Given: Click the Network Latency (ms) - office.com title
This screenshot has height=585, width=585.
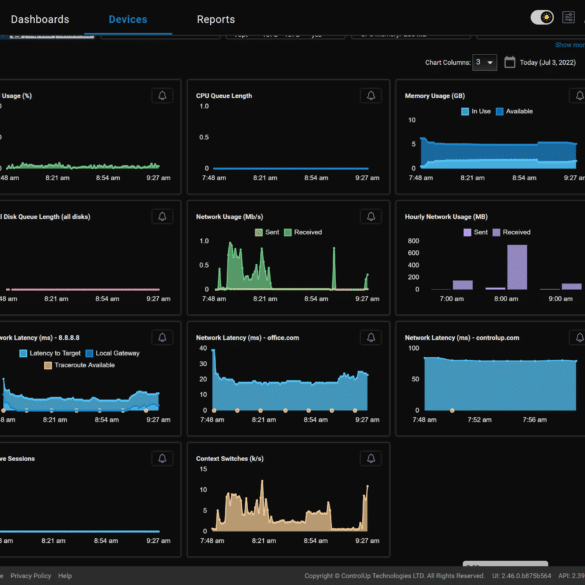Looking at the screenshot, I should 247,338.
